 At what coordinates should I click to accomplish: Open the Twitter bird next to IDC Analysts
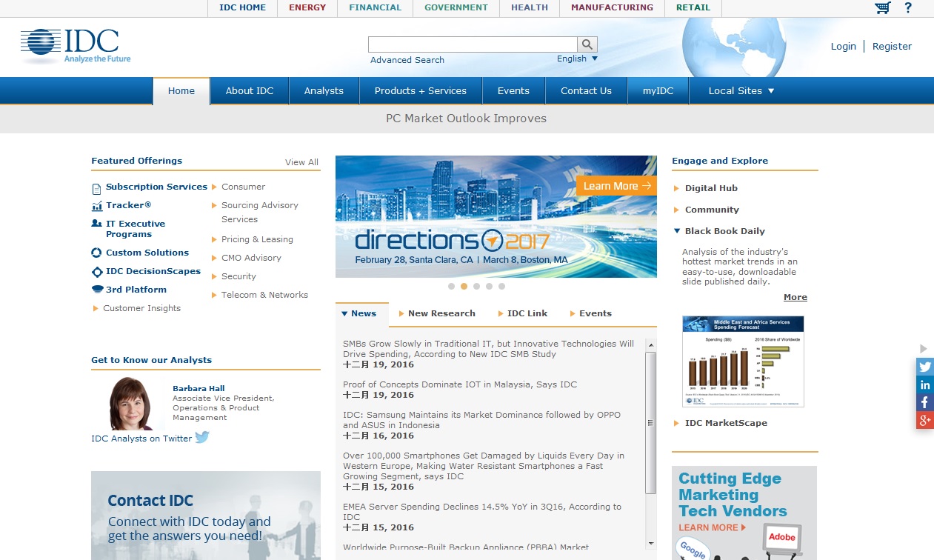(202, 438)
